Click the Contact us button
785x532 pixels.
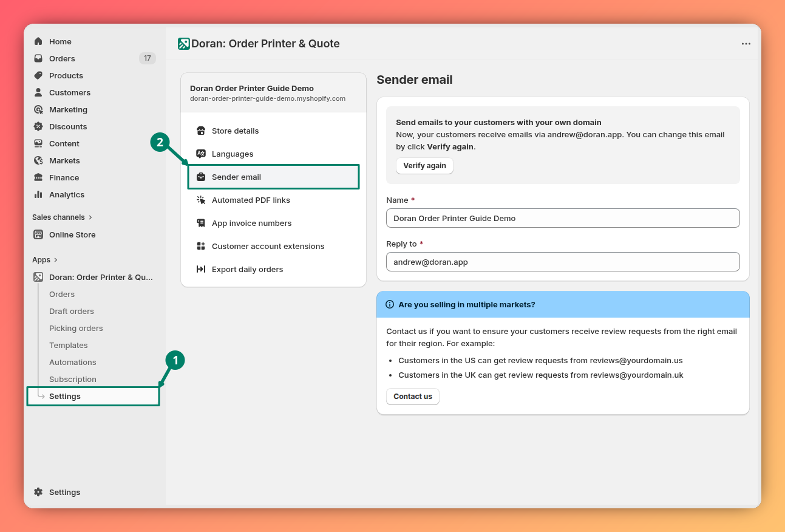413,397
